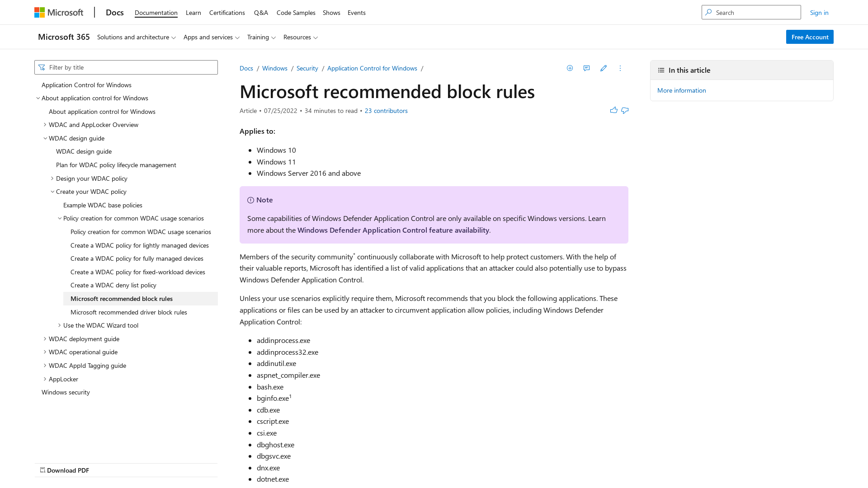The height and width of the screenshot is (488, 868).
Task: Open WDAC policy for lightly managed devices
Action: [x=140, y=245]
